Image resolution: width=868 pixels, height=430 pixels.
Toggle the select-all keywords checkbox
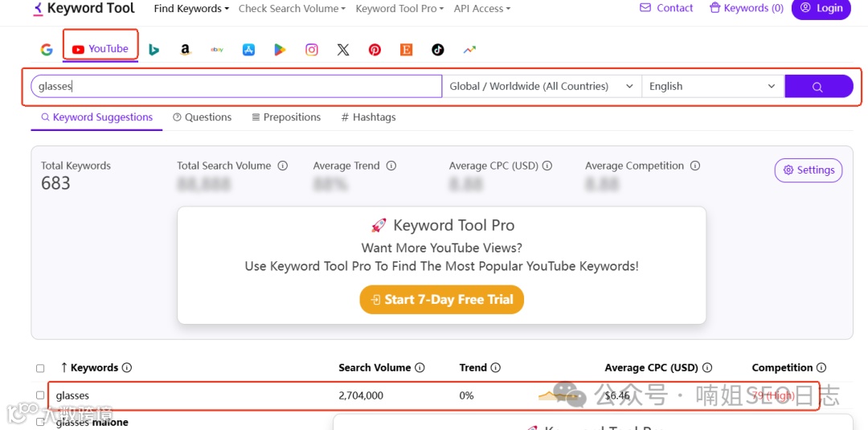(x=40, y=368)
